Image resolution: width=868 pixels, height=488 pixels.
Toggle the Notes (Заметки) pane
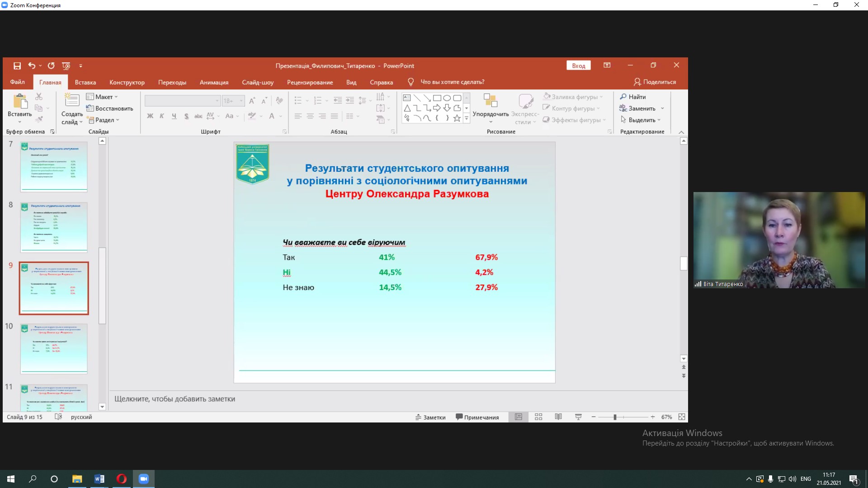point(430,417)
